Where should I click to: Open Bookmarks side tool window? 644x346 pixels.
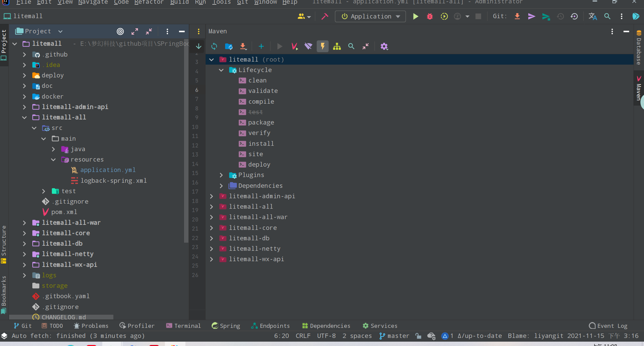click(x=4, y=295)
